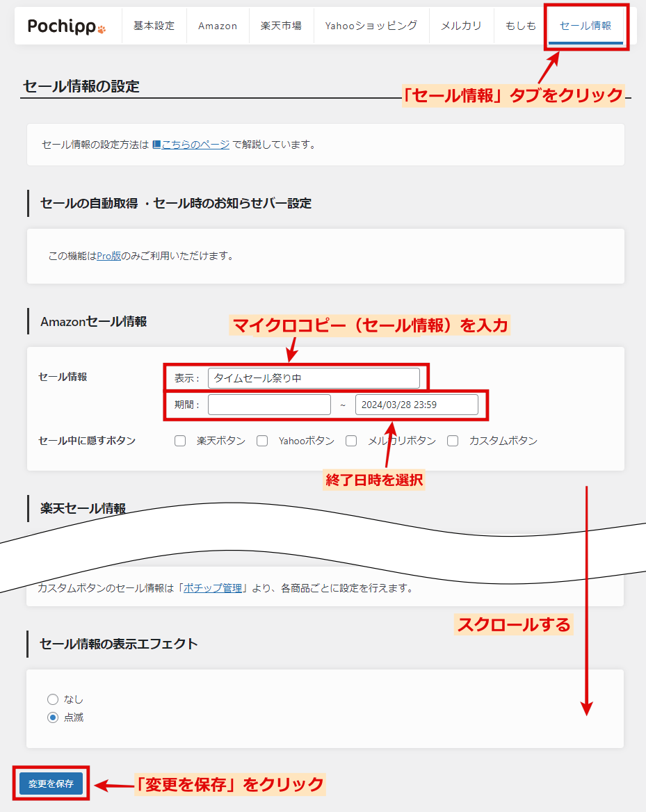The height and width of the screenshot is (812, 646).
Task: Tick the メルカリボタン checkbox
Action: pos(351,441)
